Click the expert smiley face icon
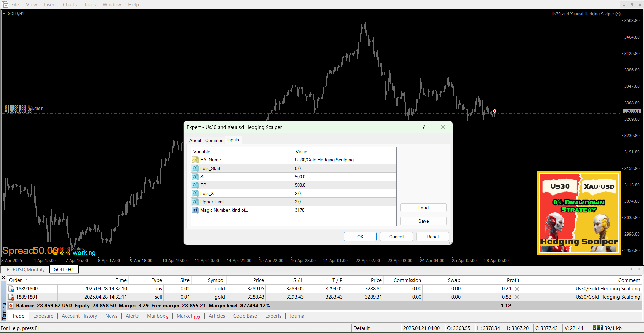 [x=618, y=14]
